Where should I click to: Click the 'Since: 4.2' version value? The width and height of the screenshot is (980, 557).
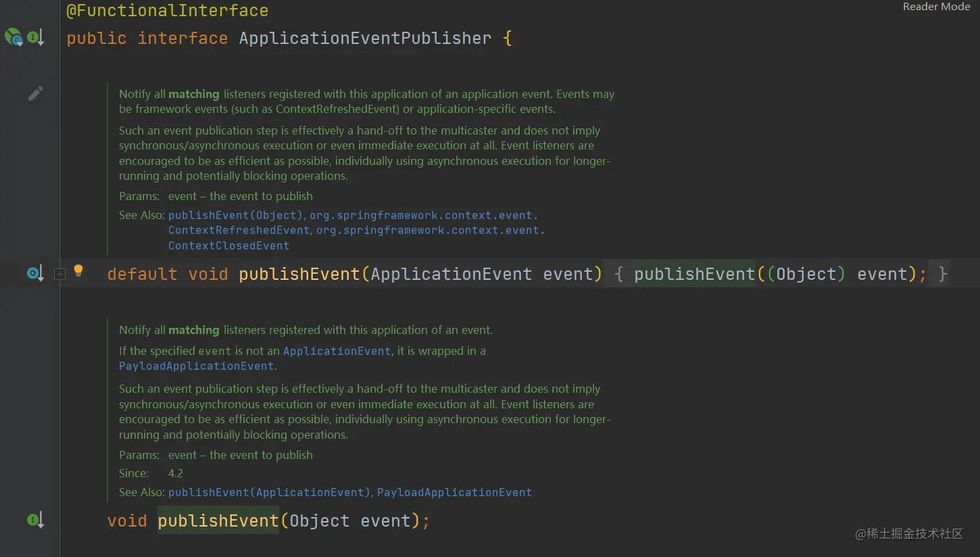(x=176, y=473)
